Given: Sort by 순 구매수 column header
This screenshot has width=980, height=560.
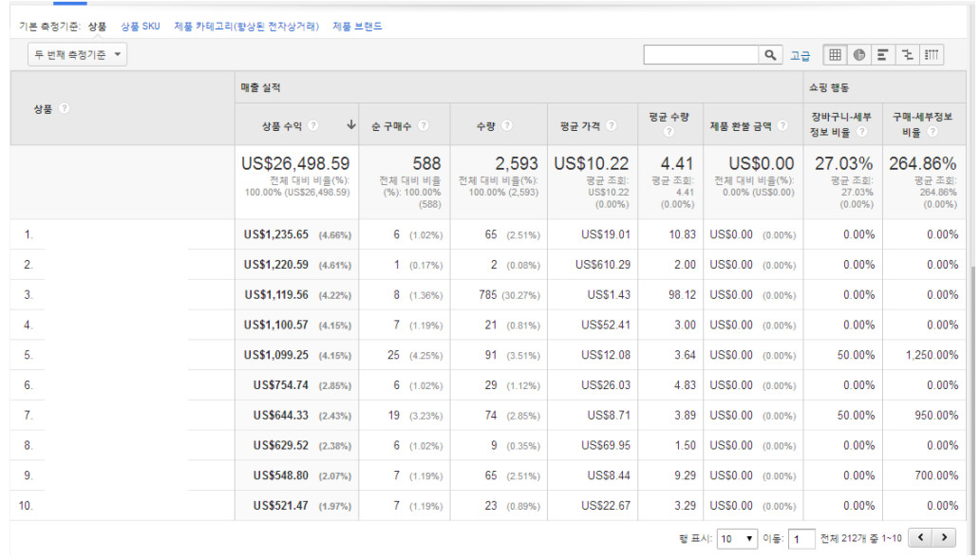Looking at the screenshot, I should pyautogui.click(x=390, y=126).
